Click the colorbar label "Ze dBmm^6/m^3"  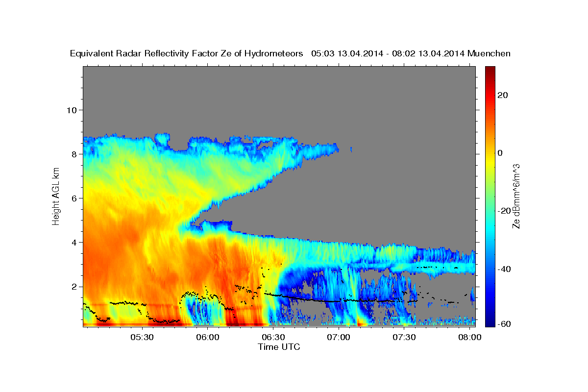[x=516, y=196]
